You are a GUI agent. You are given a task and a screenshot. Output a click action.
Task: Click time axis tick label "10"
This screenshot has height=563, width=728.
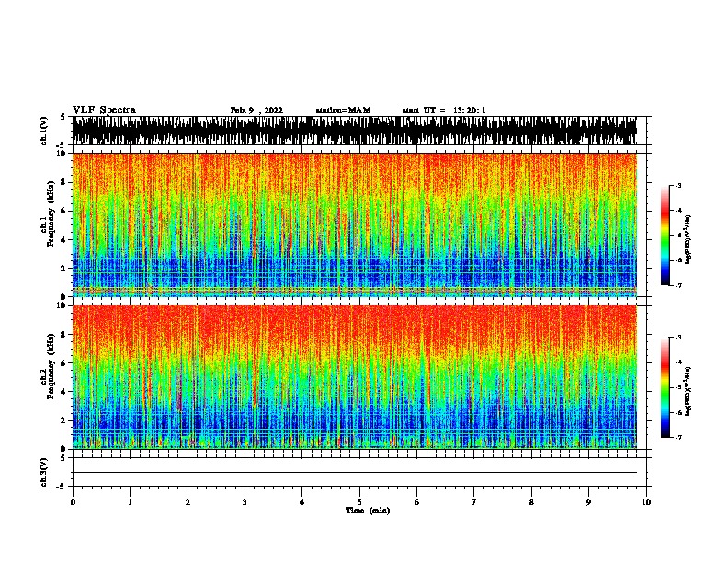646,502
